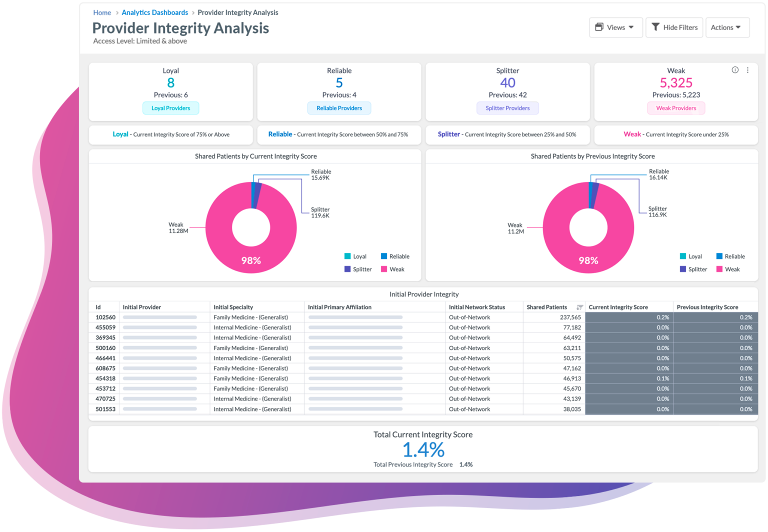This screenshot has height=532, width=768.
Task: Open the Reliable Providers list
Action: click(x=339, y=108)
